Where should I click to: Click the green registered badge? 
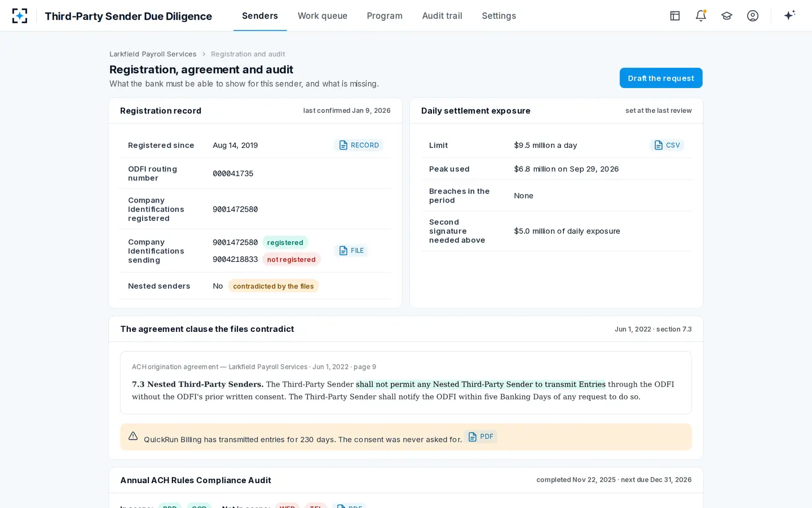(285, 243)
